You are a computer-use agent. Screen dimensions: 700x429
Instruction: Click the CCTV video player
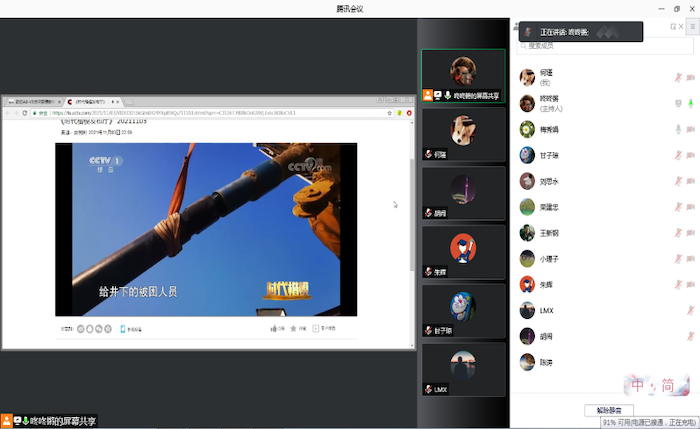pos(206,229)
